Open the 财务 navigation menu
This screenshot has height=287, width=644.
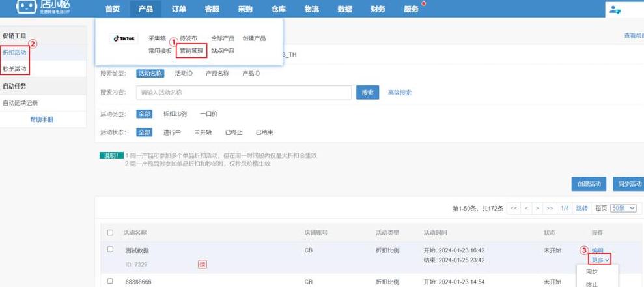378,9
